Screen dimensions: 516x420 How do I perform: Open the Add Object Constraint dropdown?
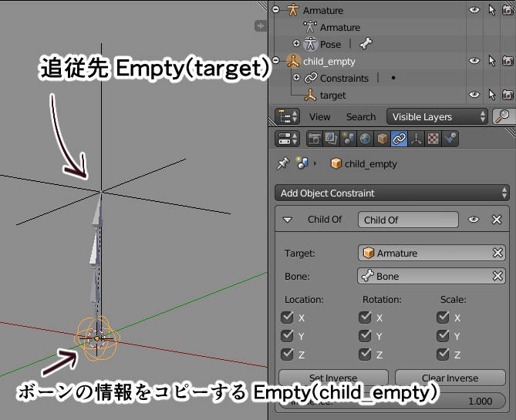(392, 193)
